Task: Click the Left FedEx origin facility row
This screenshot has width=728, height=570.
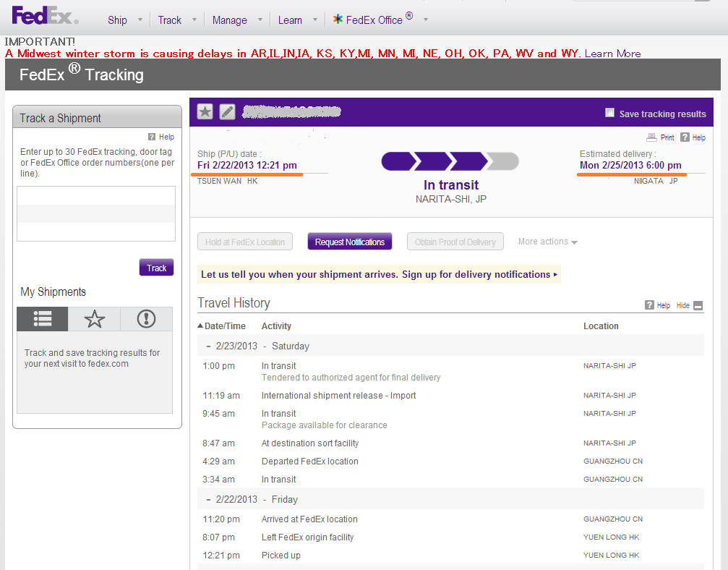Action: click(x=450, y=537)
